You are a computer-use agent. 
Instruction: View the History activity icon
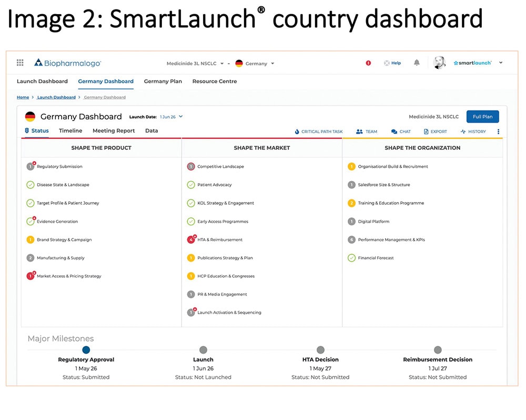click(x=463, y=132)
